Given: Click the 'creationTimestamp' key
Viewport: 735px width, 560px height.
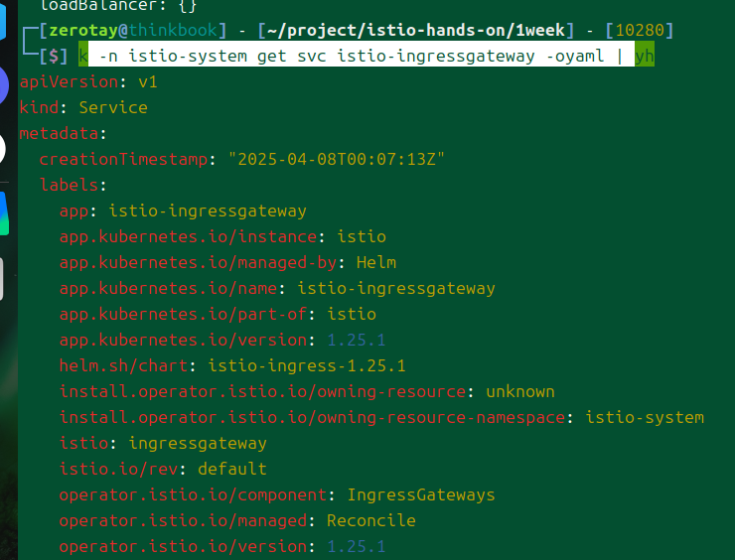Looking at the screenshot, I should click(123, 159).
